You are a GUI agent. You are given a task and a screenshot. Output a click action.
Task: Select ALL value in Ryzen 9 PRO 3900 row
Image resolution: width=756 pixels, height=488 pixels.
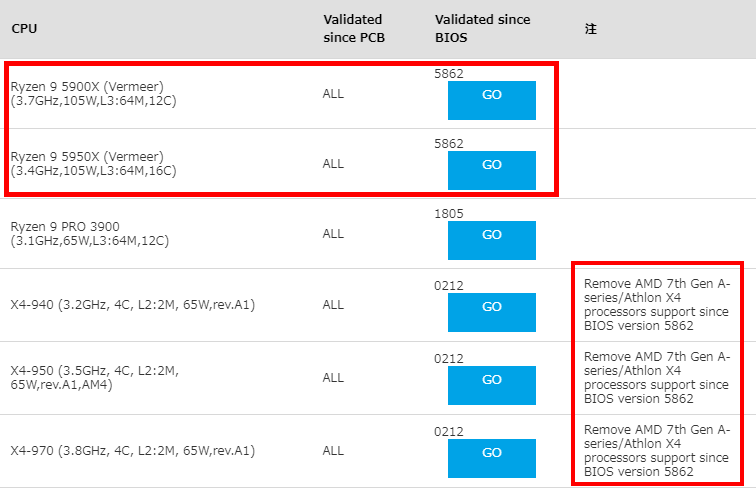(333, 233)
